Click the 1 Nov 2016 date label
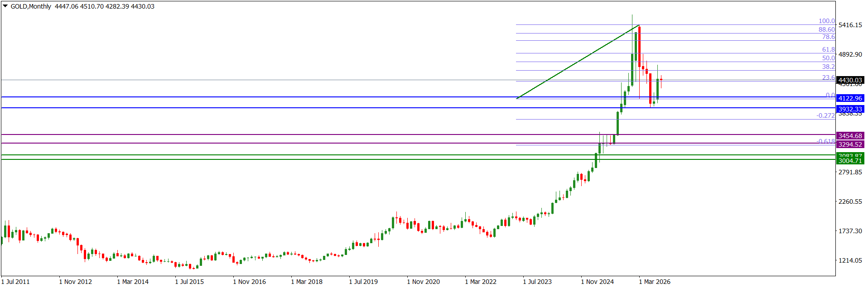The image size is (868, 288). (x=249, y=282)
